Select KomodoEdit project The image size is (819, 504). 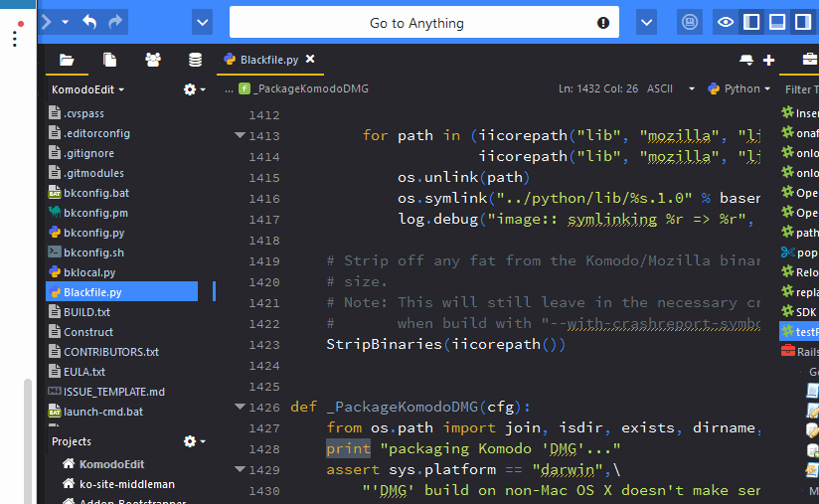(x=103, y=464)
